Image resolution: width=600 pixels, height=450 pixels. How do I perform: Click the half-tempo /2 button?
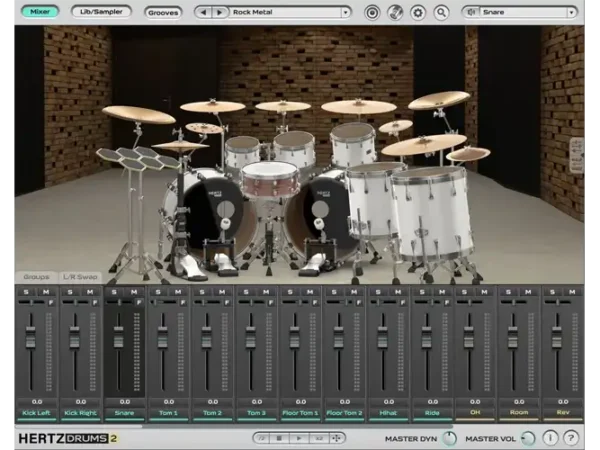pos(262,438)
